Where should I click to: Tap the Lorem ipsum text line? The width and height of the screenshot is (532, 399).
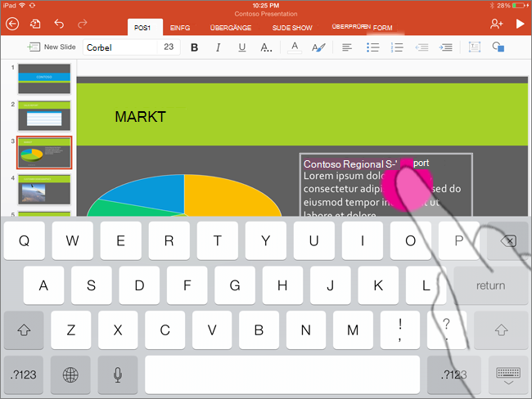(343, 176)
